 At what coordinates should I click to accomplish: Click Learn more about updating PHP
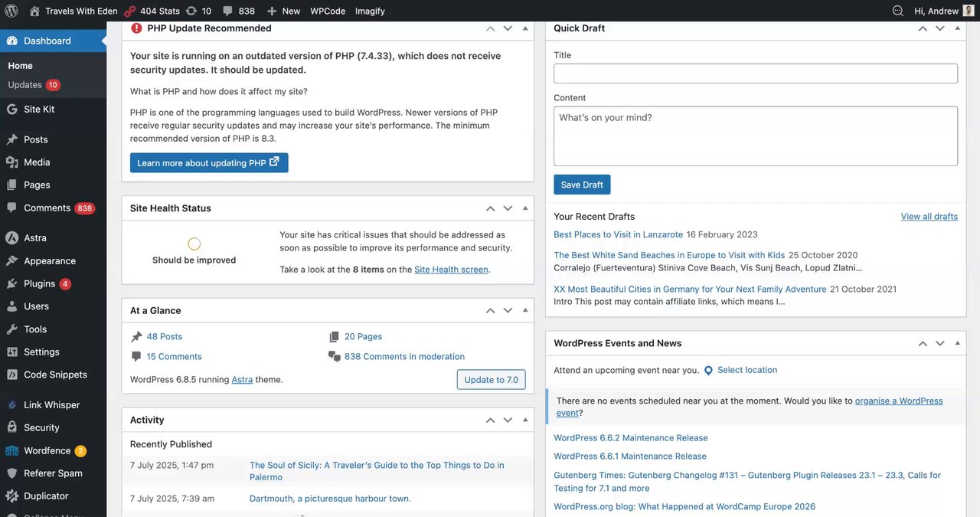point(209,162)
